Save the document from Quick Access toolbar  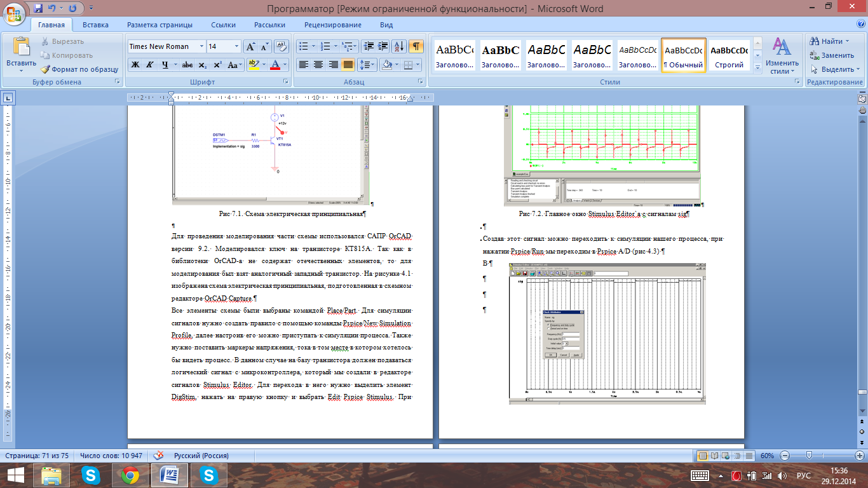pyautogui.click(x=39, y=9)
